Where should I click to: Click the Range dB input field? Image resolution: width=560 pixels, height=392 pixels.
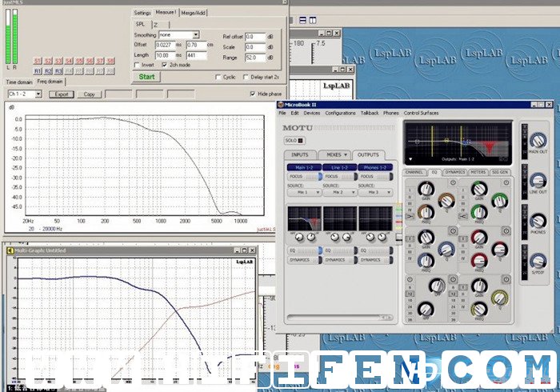click(x=255, y=58)
